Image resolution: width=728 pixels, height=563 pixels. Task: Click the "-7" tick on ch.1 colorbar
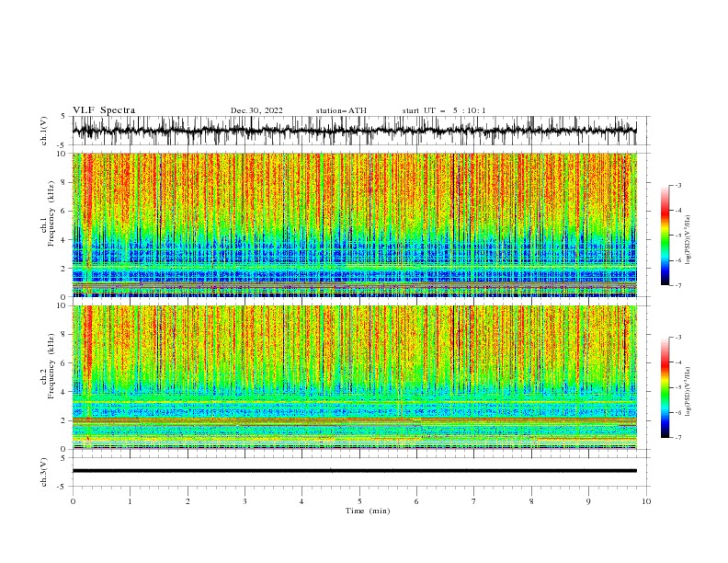click(x=678, y=285)
